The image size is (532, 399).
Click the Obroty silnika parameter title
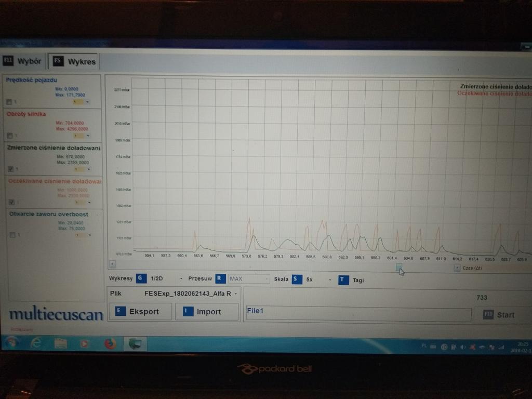pos(26,114)
